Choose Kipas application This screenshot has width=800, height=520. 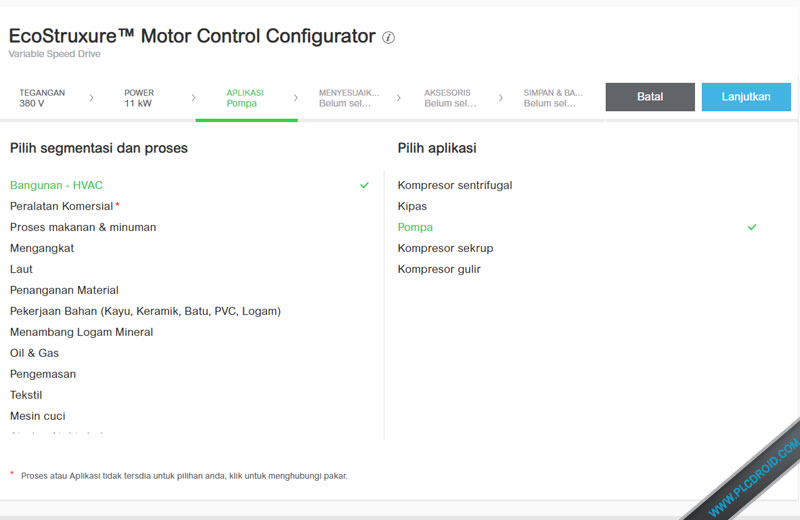[412, 206]
